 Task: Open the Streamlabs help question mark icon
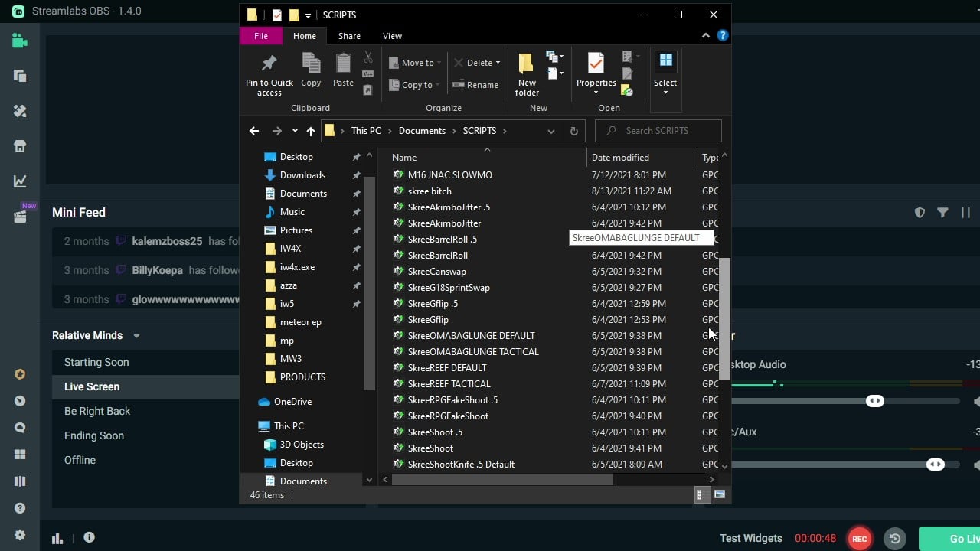(20, 508)
